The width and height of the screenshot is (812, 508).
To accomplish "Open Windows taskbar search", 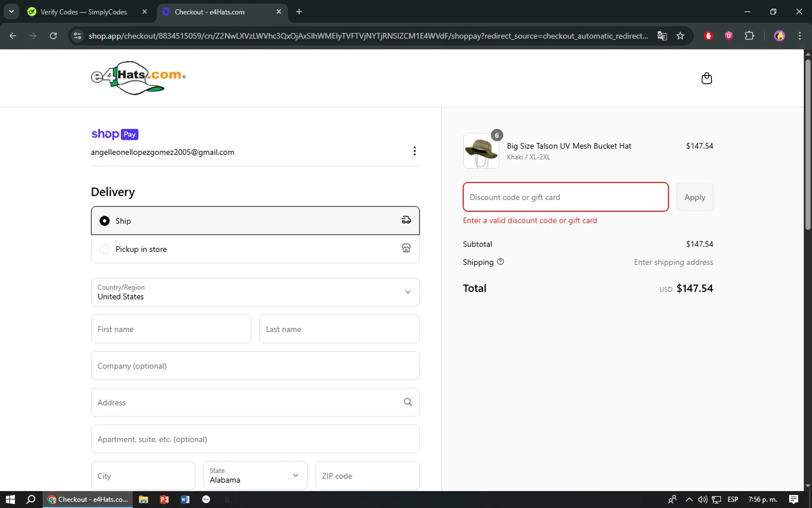I will click(x=31, y=499).
